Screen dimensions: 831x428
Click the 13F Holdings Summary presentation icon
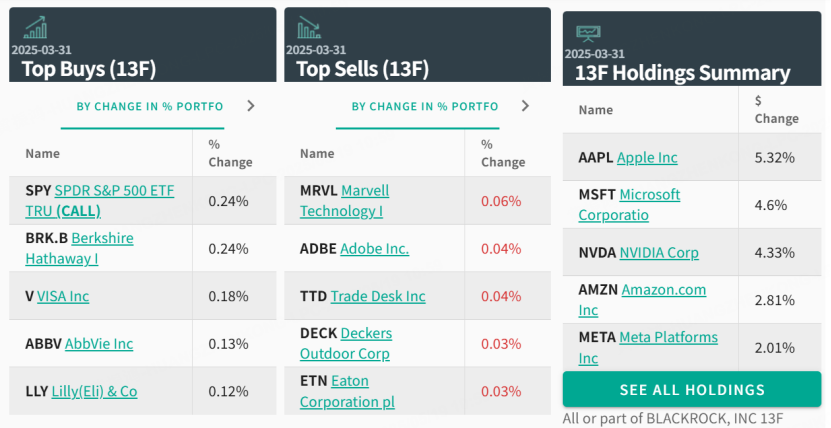(x=587, y=32)
